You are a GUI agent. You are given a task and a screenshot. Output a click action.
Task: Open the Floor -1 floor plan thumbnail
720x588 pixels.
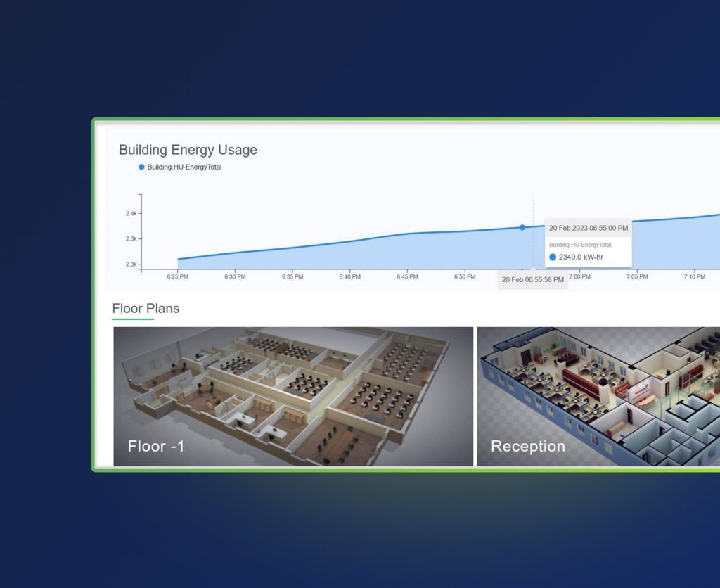click(293, 396)
